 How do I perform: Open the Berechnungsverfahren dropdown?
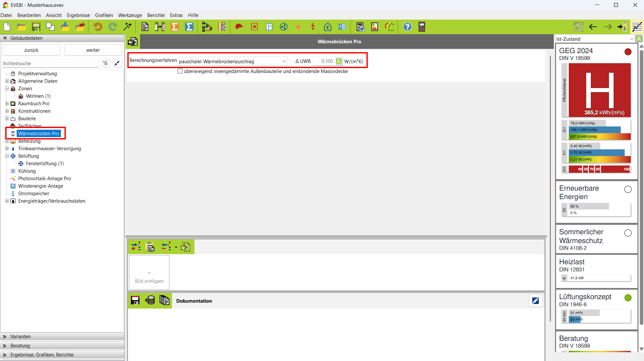pos(232,61)
